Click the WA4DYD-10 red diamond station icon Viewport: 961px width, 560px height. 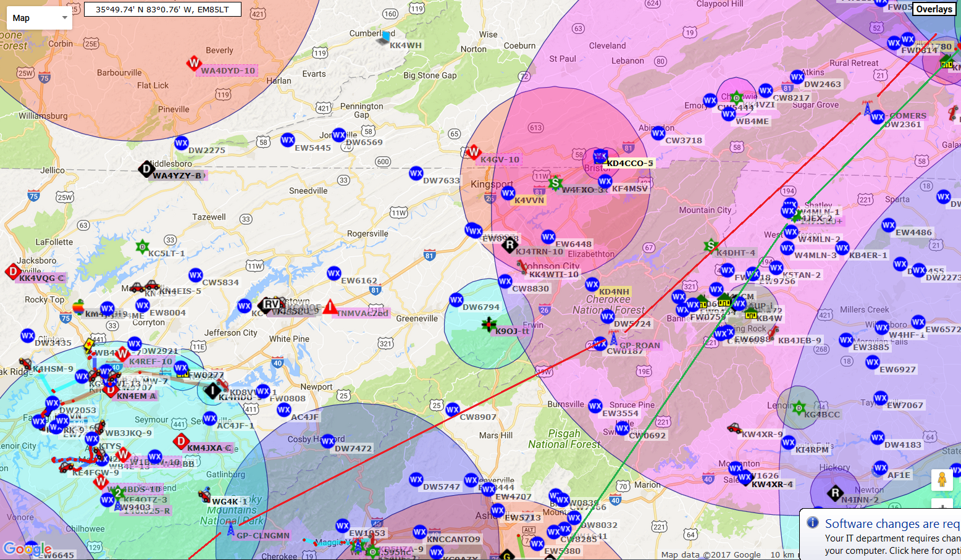click(x=194, y=63)
